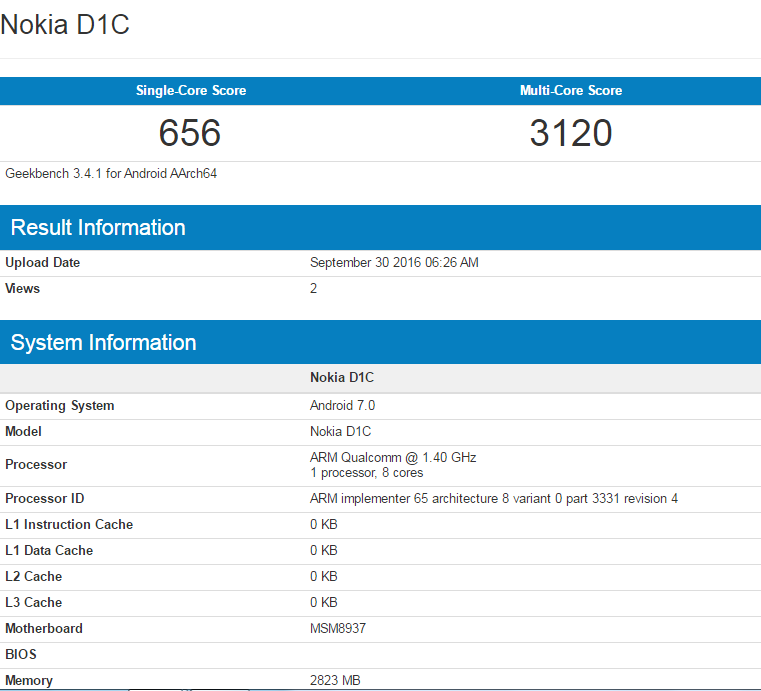Select the 'Multi-Core Score' header
Viewport: 761px width, 691px height.
click(x=571, y=90)
